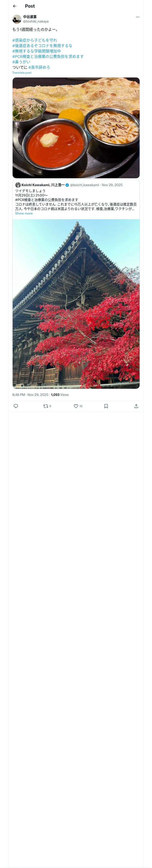Open 中谷淑喜's profile avatar
The image size is (152, 868).
pos(17,19)
